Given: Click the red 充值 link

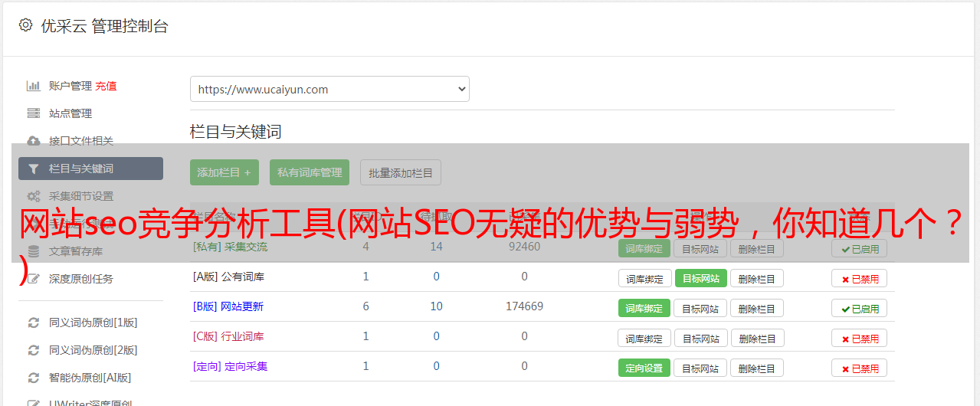Looking at the screenshot, I should 106,86.
